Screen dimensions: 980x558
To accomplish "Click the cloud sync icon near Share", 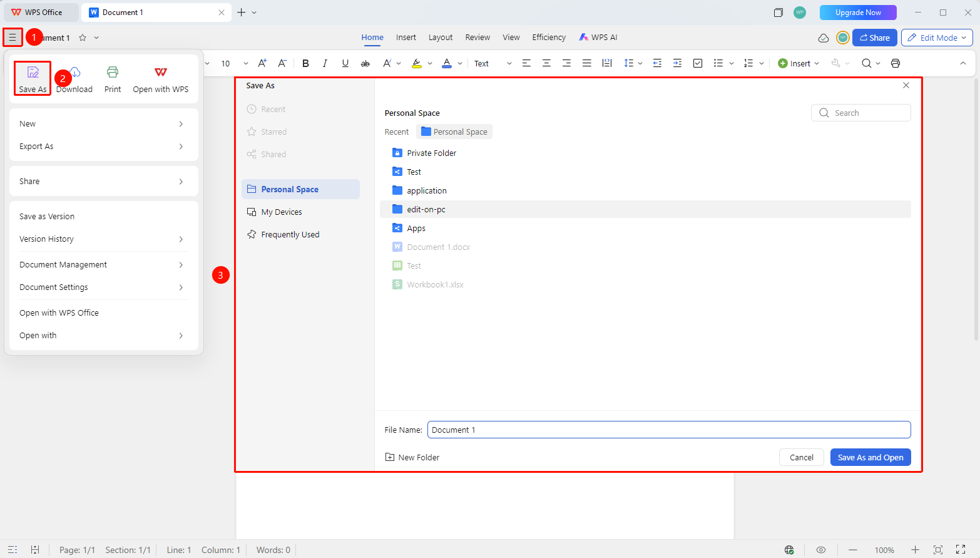I will point(824,38).
